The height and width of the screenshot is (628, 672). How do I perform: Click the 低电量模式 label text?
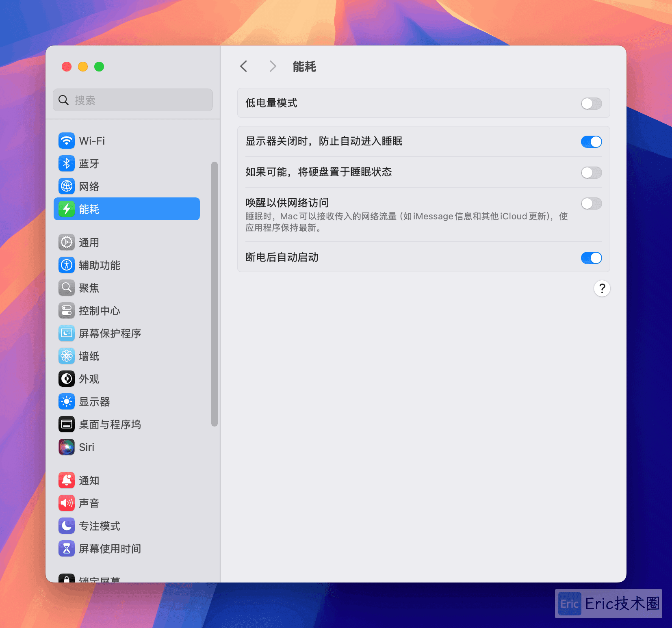coord(271,103)
